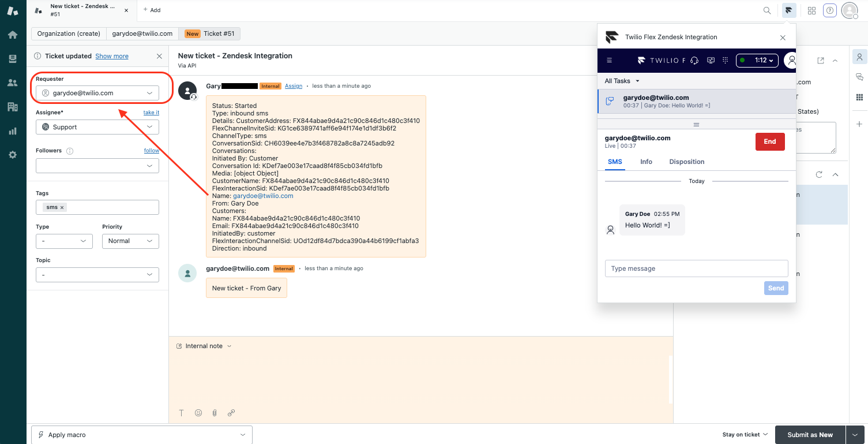Screen dimensions: 868x444
Task: Open the Apply macro dropdown
Action: pos(142,435)
